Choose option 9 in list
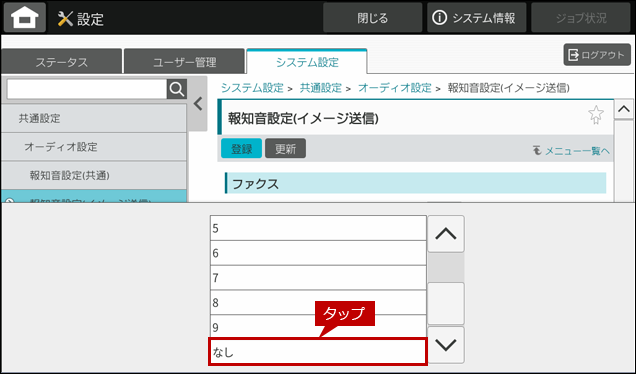The height and width of the screenshot is (374, 636). click(x=318, y=327)
